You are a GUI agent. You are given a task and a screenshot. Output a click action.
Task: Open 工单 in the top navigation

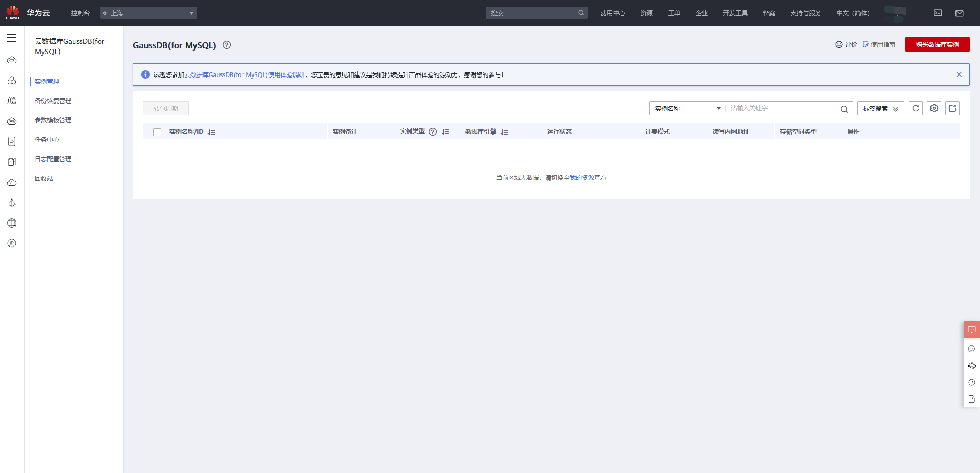[674, 13]
